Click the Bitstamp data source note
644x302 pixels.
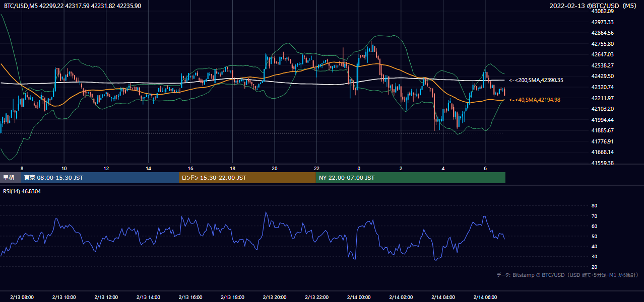tap(567, 275)
